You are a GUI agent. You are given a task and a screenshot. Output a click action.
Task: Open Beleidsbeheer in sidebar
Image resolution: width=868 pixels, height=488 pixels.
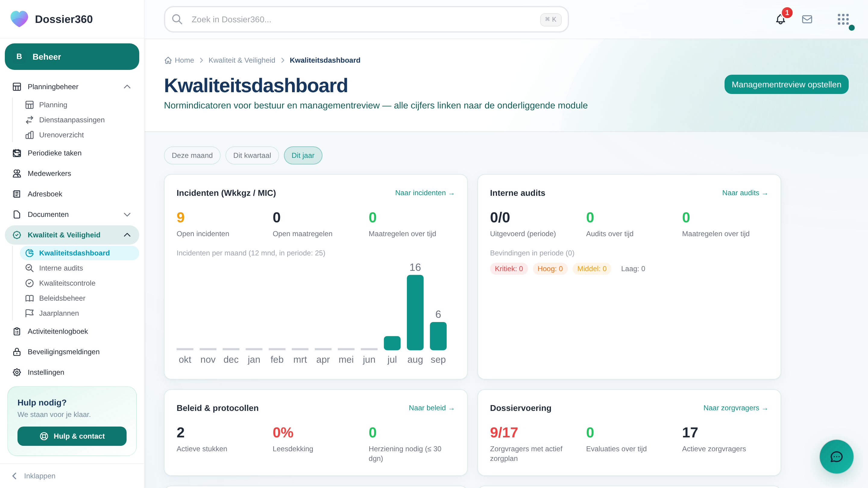coord(80,299)
